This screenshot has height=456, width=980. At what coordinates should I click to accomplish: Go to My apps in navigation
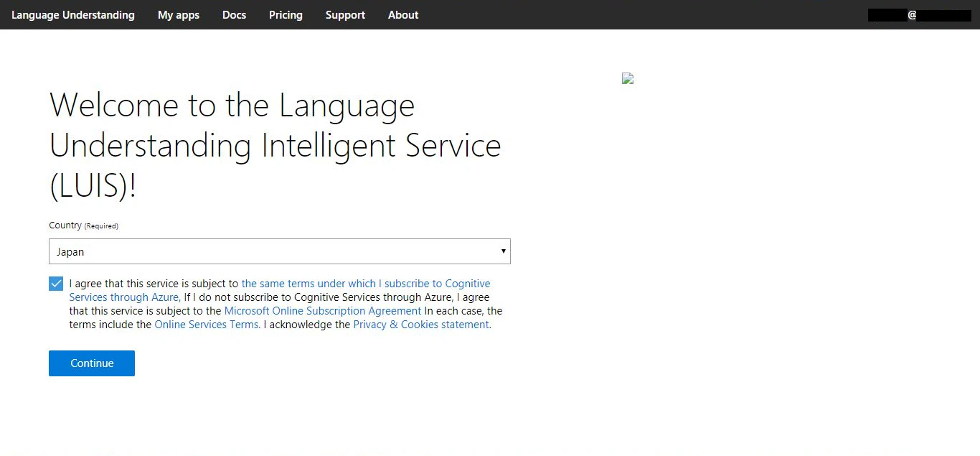pos(179,14)
